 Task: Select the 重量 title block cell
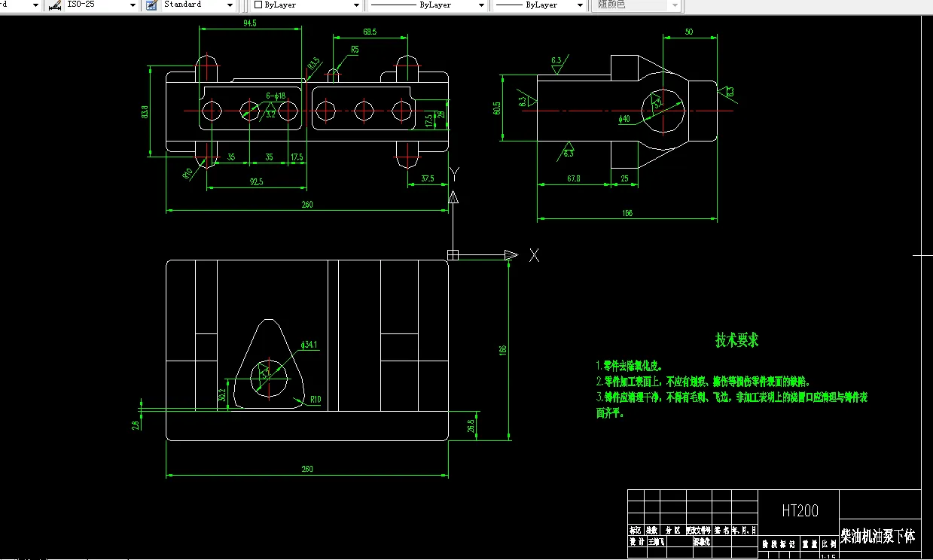coord(810,543)
